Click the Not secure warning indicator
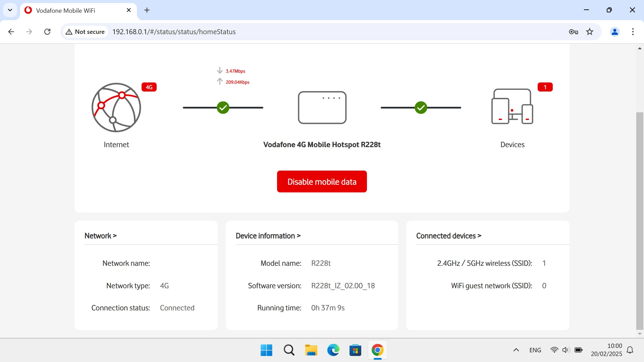The width and height of the screenshot is (644, 362). click(x=85, y=32)
